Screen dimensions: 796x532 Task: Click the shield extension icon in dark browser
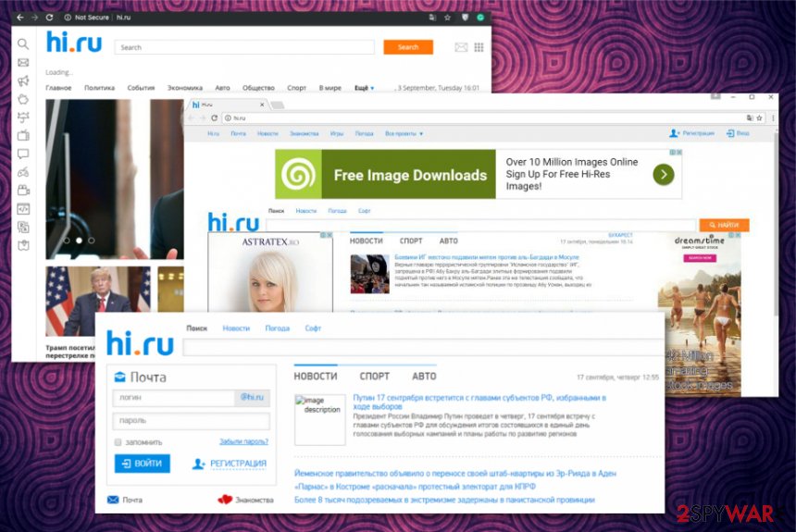click(465, 18)
